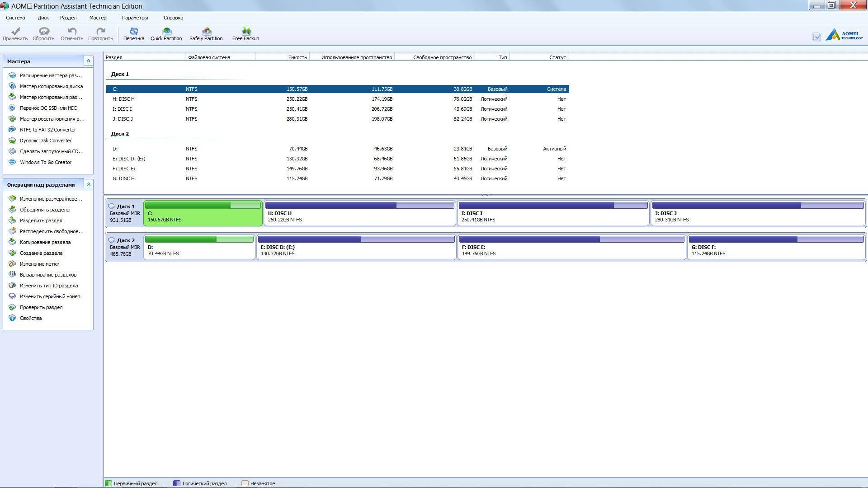Select the D: partition list row
The height and width of the screenshot is (488, 868).
click(x=338, y=149)
